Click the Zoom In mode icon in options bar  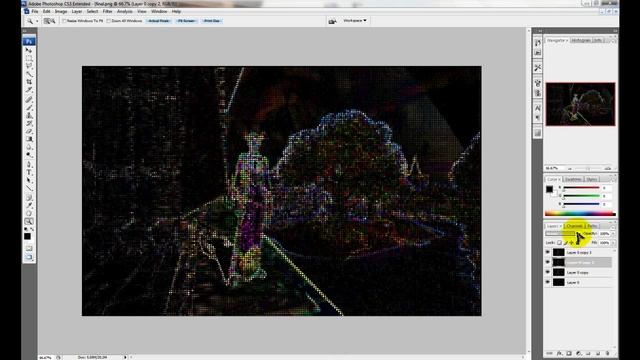coord(46,21)
